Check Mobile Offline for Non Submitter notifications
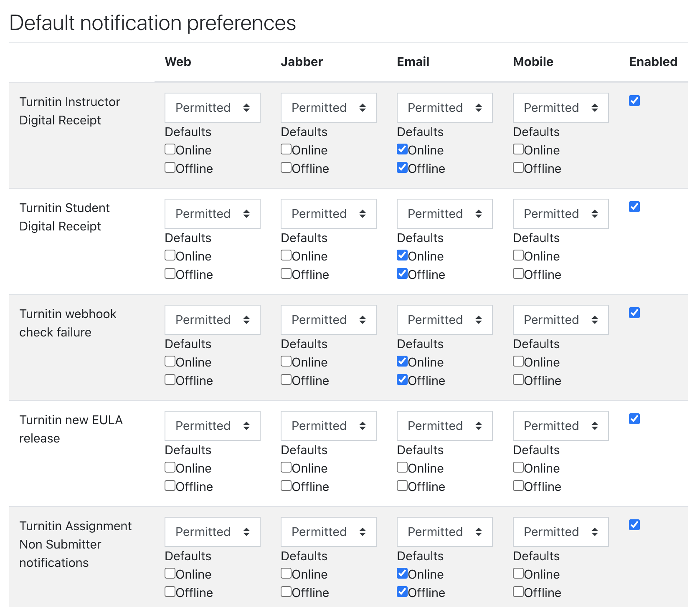The height and width of the screenshot is (607, 700). tap(518, 592)
